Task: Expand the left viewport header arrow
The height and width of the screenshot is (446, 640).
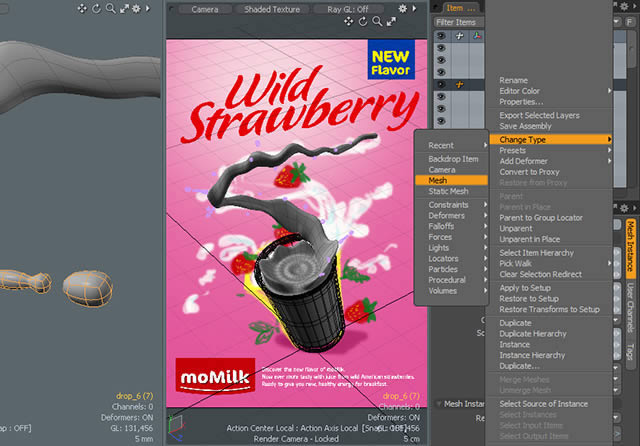Action: (x=148, y=8)
